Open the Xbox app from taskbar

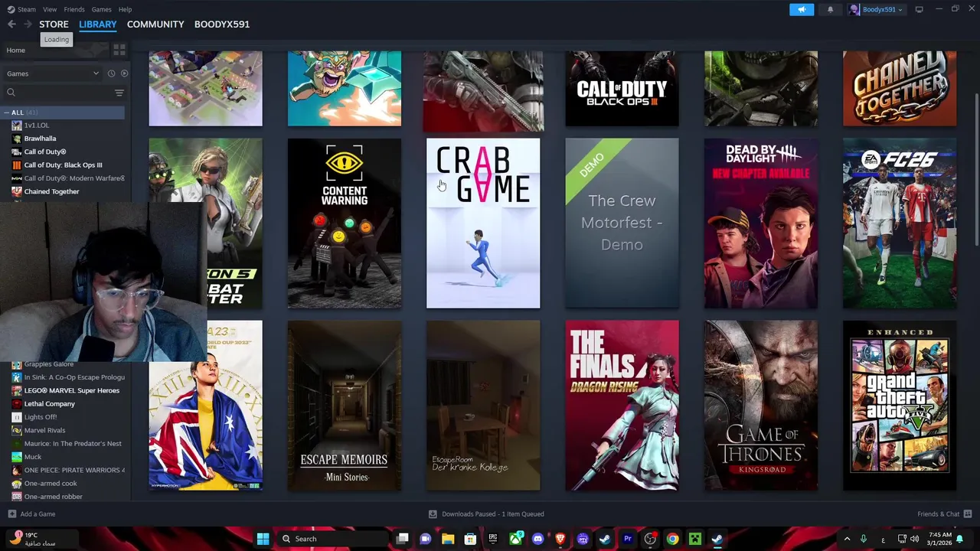(x=515, y=539)
